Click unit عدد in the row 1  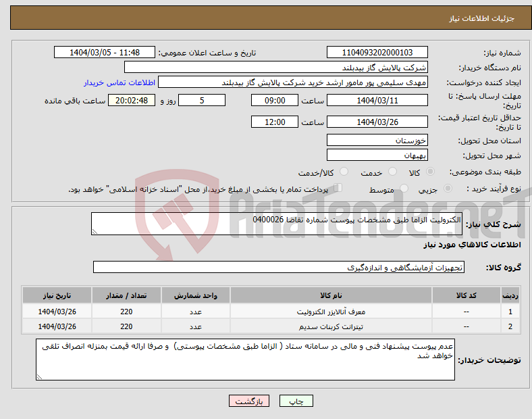[x=196, y=312]
